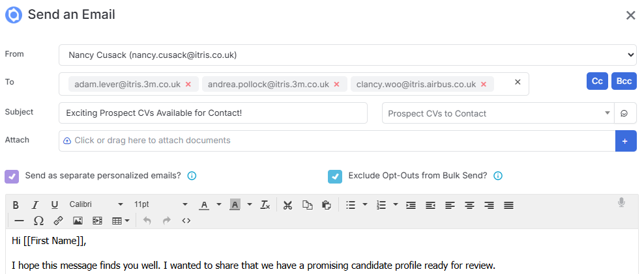Viewport: 644px width, 274px height.
Task: Uncheck Send as separate personalized emails
Action: point(12,176)
